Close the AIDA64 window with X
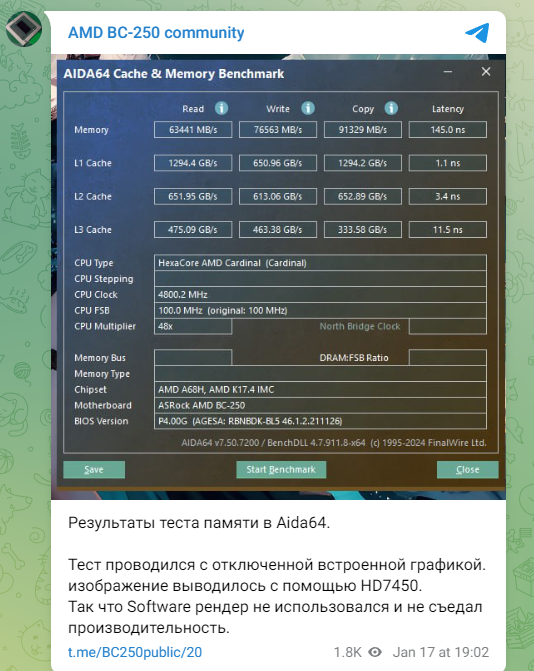Screen dimensions: 534x671 pyautogui.click(x=486, y=71)
